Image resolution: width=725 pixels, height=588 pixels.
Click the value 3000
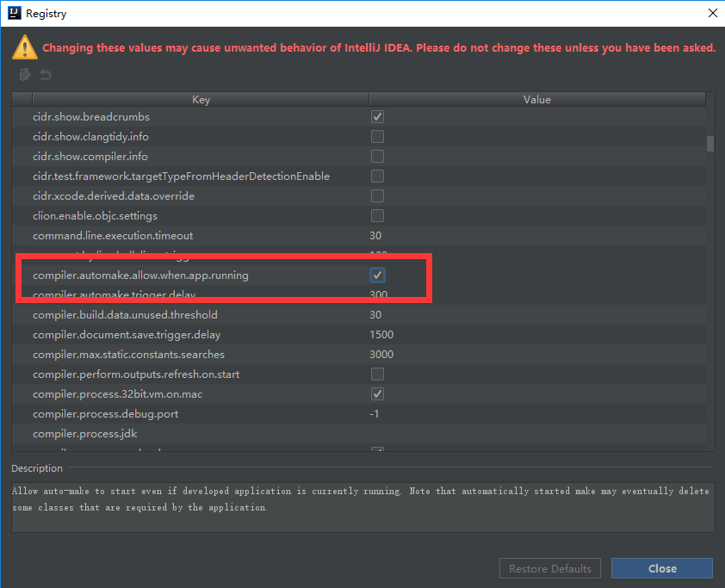tap(381, 355)
